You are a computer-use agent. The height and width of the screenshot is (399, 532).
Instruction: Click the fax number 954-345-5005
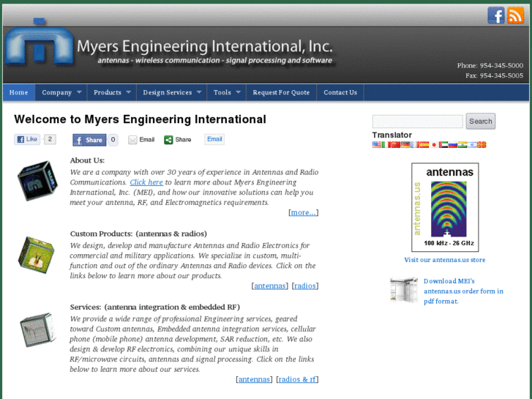coord(501,75)
